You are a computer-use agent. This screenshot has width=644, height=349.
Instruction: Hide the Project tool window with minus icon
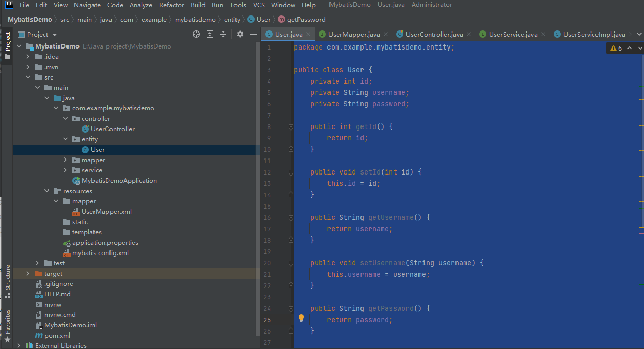[254, 34]
